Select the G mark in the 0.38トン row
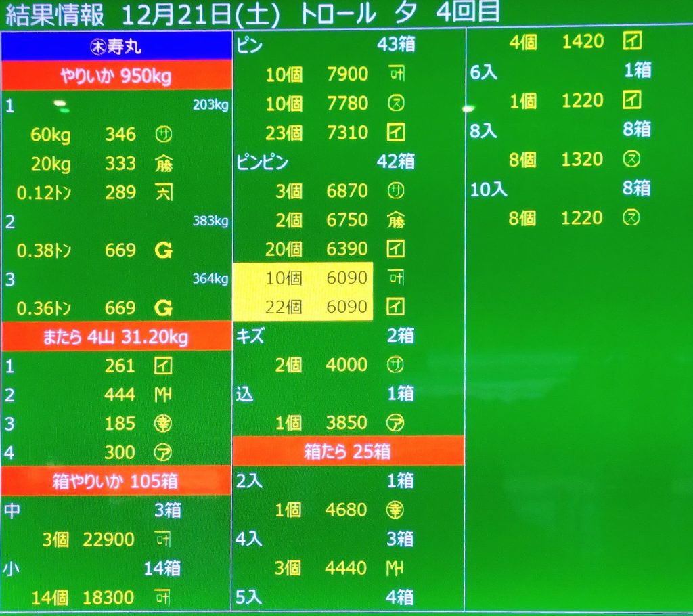 point(163,250)
